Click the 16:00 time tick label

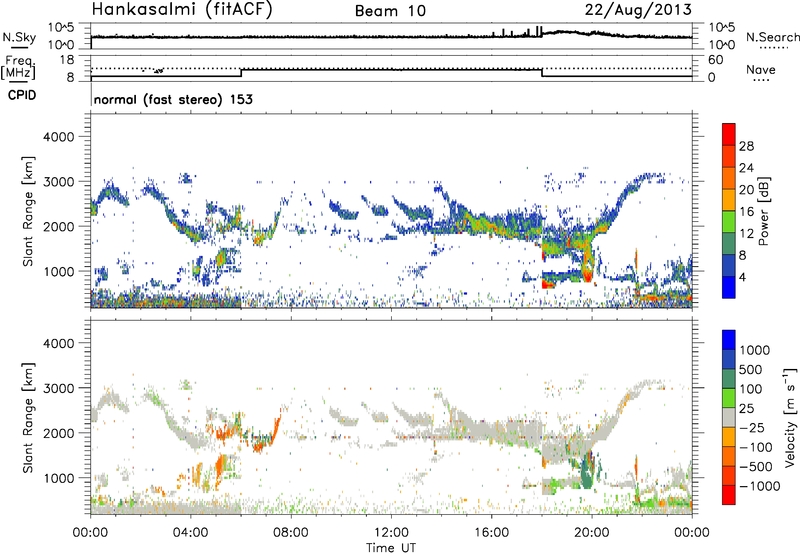click(491, 533)
